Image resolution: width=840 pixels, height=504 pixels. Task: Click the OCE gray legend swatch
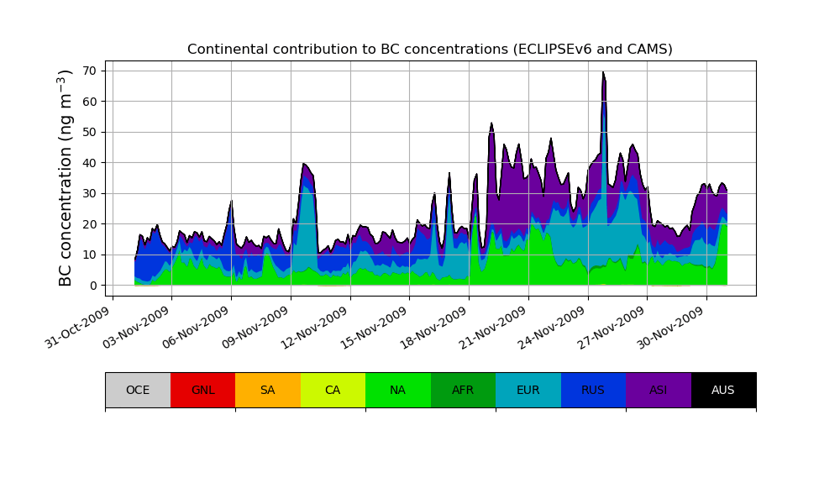click(x=138, y=390)
